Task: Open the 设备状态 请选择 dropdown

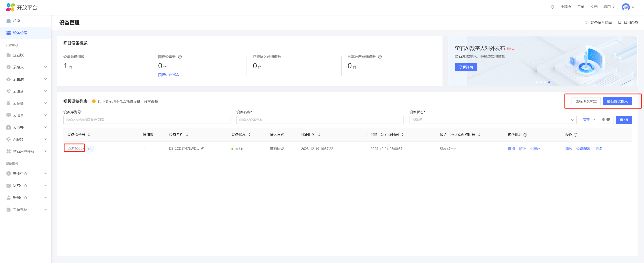Action: (x=493, y=120)
